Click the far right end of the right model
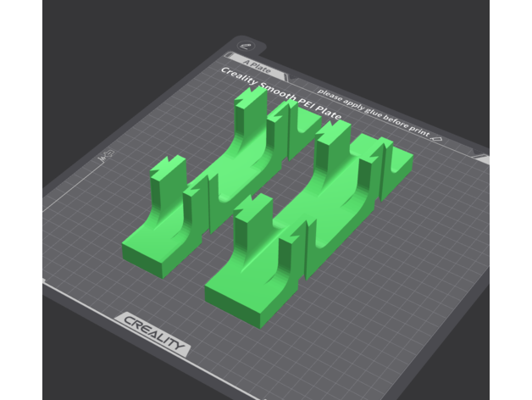The height and width of the screenshot is (400, 532). point(400,169)
